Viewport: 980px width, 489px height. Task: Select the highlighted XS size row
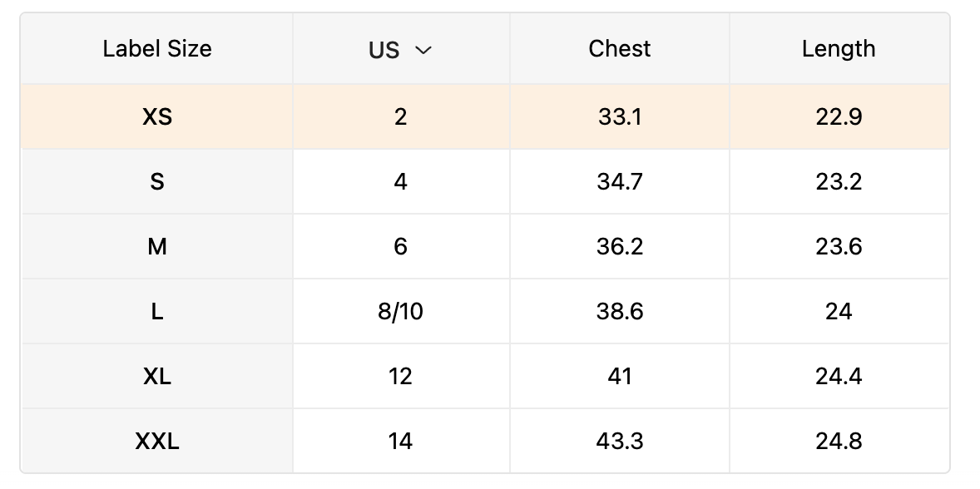click(x=156, y=116)
